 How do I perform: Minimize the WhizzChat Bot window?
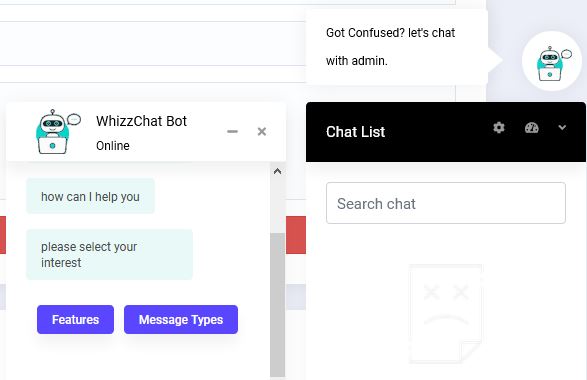click(x=232, y=131)
